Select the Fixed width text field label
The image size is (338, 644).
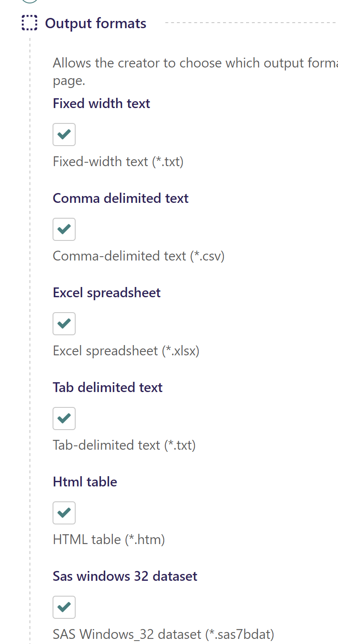coord(101,103)
